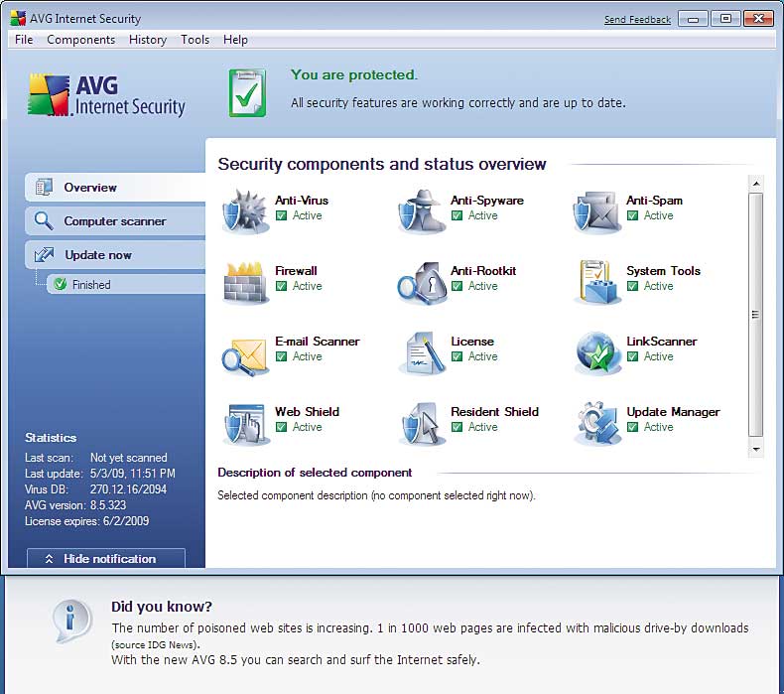Select the Update Manager label

coord(673,412)
